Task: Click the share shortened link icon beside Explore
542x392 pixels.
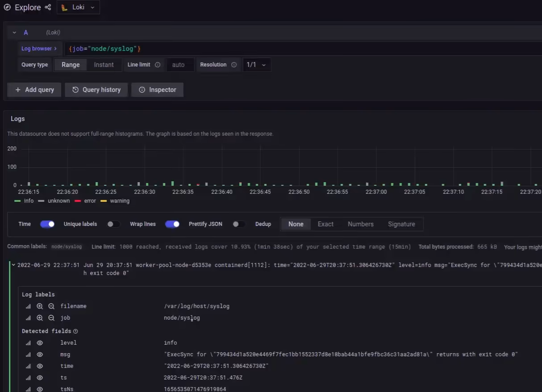Action: pos(48,7)
